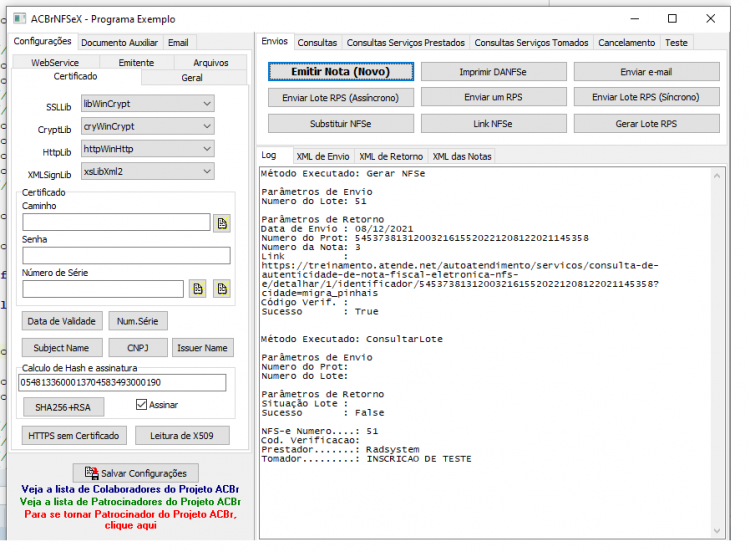Click the Salvar Configurações save icon button
Viewport: 750px width, 552px height.
(136, 473)
